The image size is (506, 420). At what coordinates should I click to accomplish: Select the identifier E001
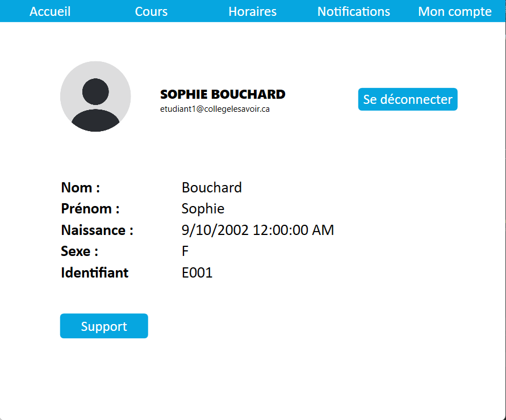tap(197, 272)
